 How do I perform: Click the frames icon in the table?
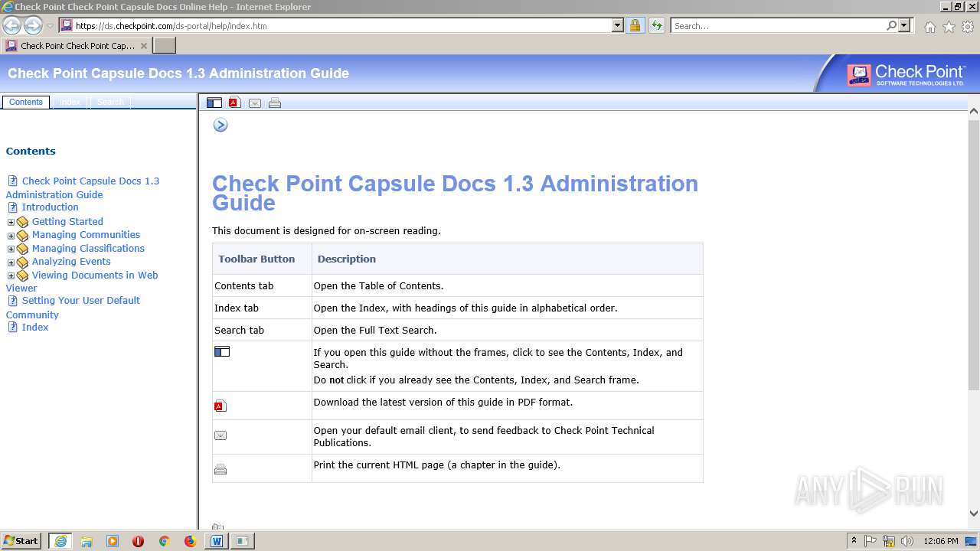pyautogui.click(x=222, y=352)
